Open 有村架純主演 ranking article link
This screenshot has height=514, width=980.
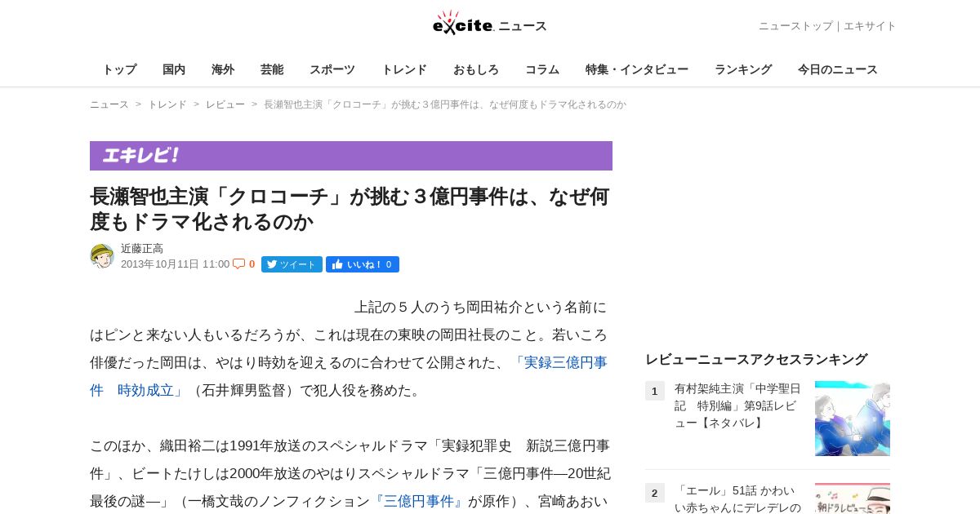(x=738, y=405)
